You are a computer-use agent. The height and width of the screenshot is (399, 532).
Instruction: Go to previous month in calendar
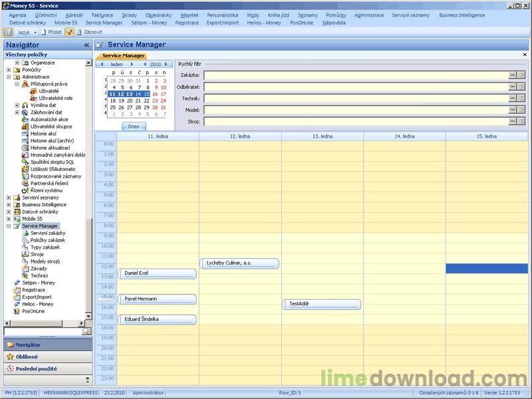point(102,64)
